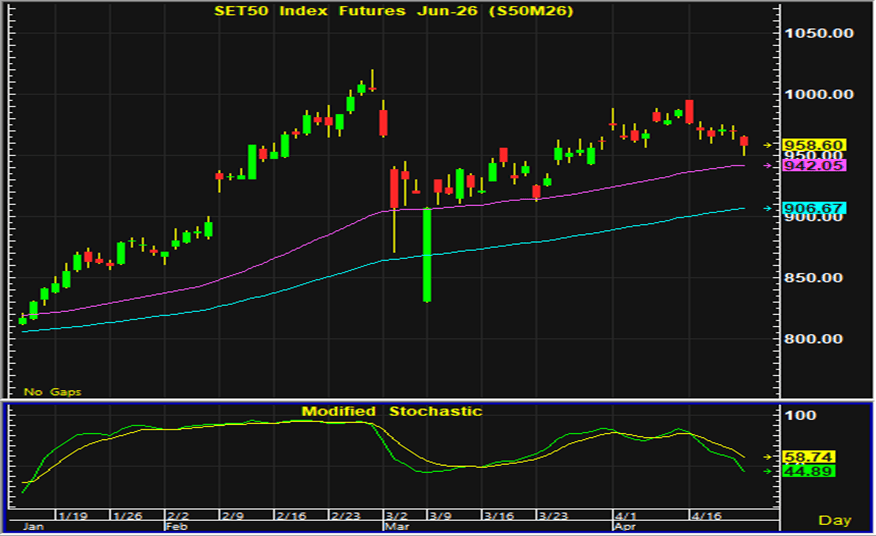Click the yellow arrow beside 958.60
The width and height of the screenshot is (876, 536).
(x=768, y=145)
